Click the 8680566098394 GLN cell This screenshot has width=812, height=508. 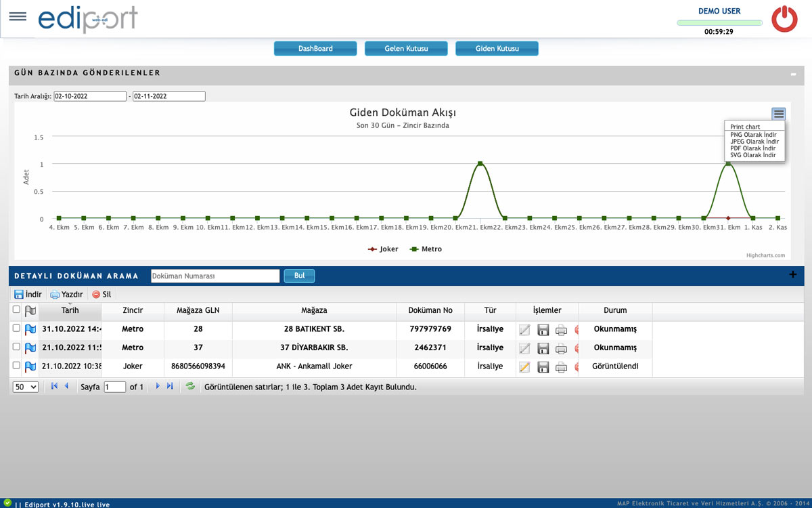(198, 366)
